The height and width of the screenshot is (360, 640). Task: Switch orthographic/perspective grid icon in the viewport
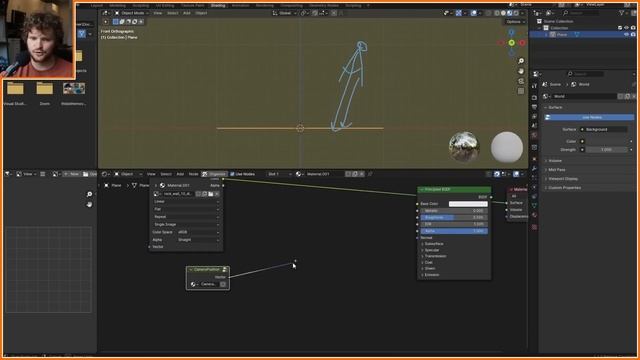[x=521, y=91]
